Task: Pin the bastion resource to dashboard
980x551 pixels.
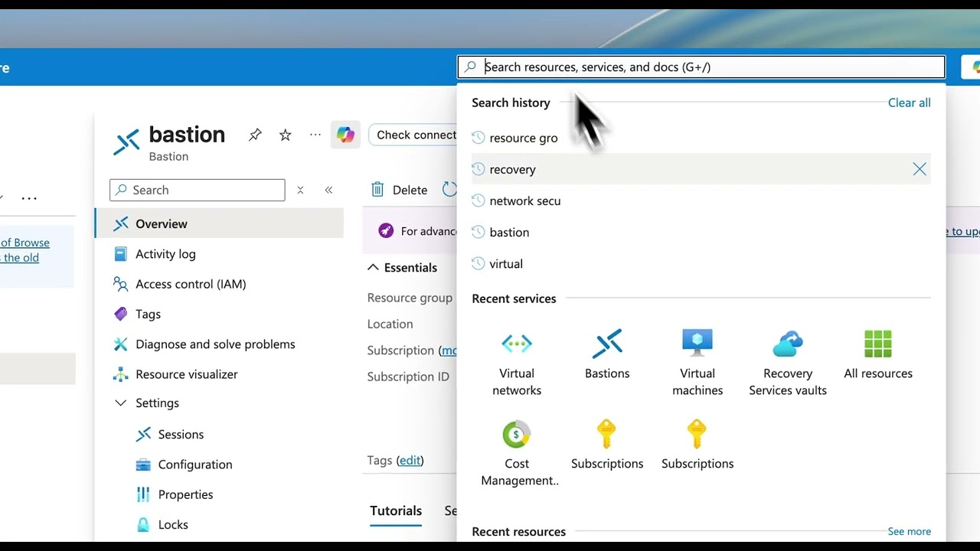Action: [255, 135]
